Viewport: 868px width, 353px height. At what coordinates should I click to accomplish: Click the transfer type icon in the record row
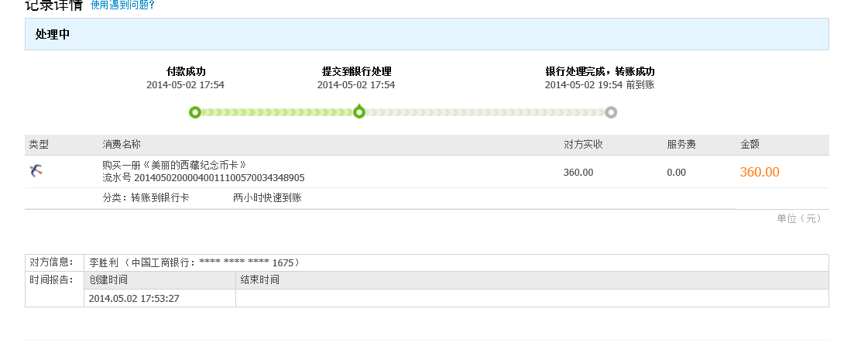tap(36, 170)
